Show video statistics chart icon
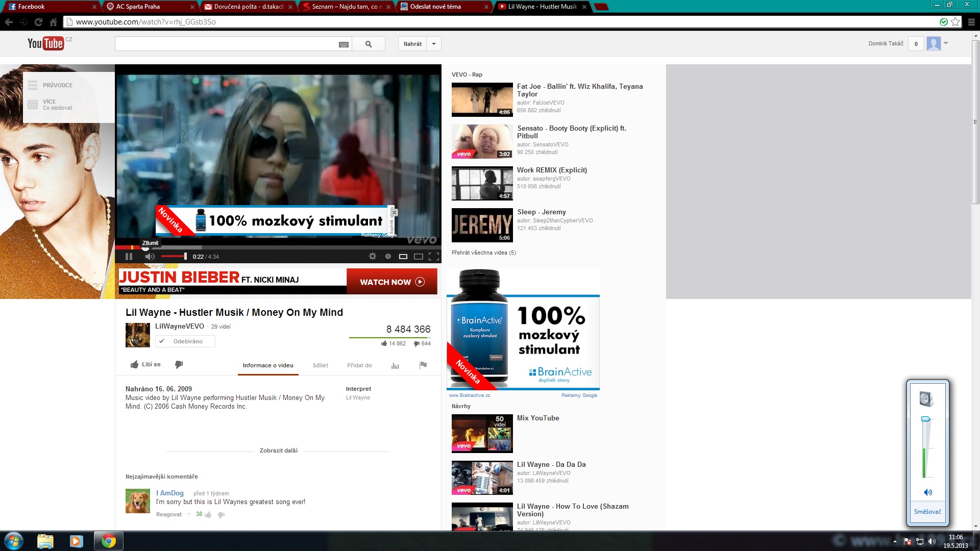980x551 pixels. pyautogui.click(x=395, y=365)
